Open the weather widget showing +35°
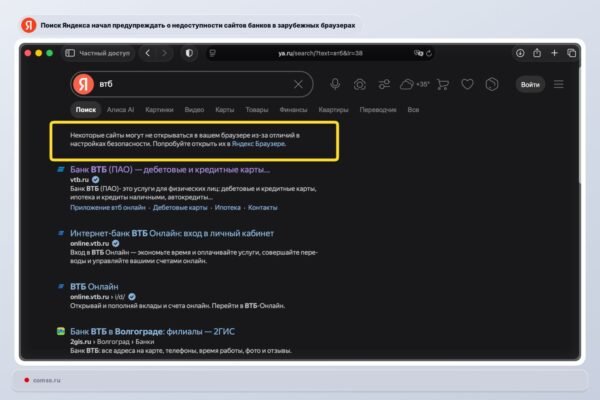Screen dimensions: 600x400 click(x=414, y=84)
